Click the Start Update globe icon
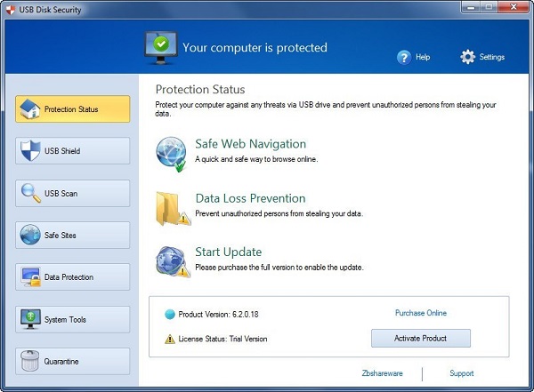Image resolution: width=534 pixels, height=392 pixels. [x=173, y=261]
